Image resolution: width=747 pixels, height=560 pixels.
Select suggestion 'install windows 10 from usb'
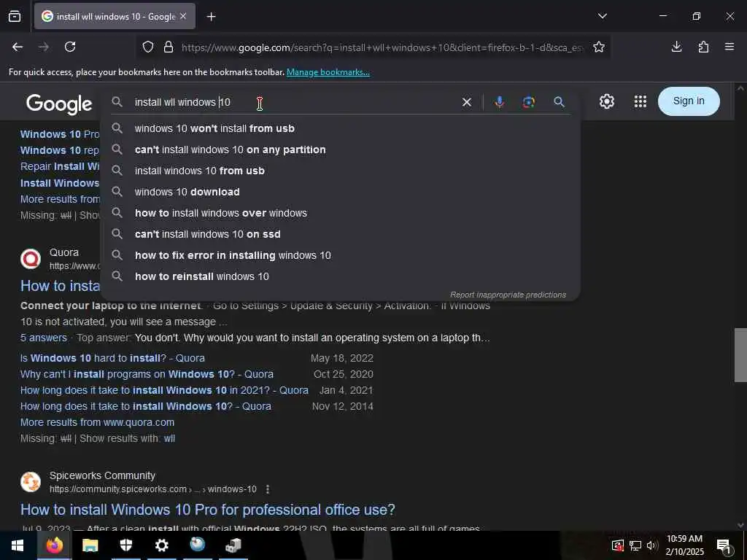click(x=340, y=171)
